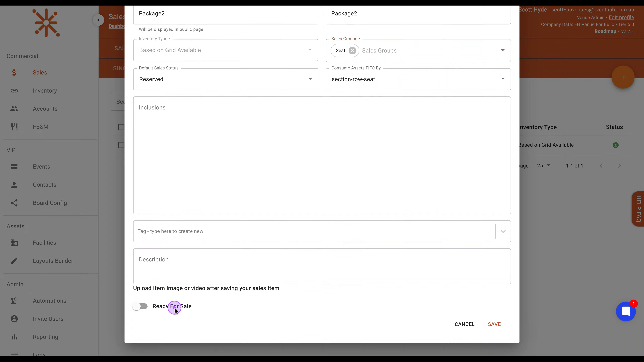Remove the Seat chip from Sales Groups
Image resolution: width=644 pixels, height=362 pixels.
click(352, 50)
